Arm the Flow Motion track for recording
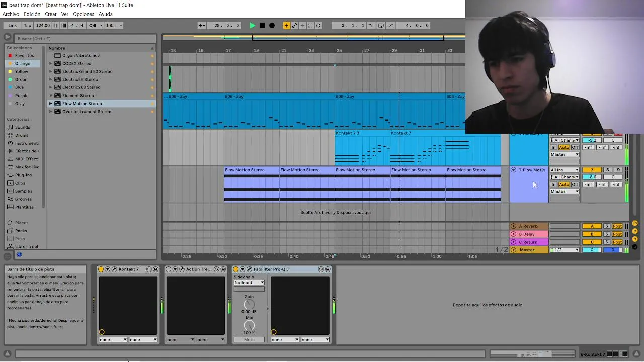 click(618, 170)
